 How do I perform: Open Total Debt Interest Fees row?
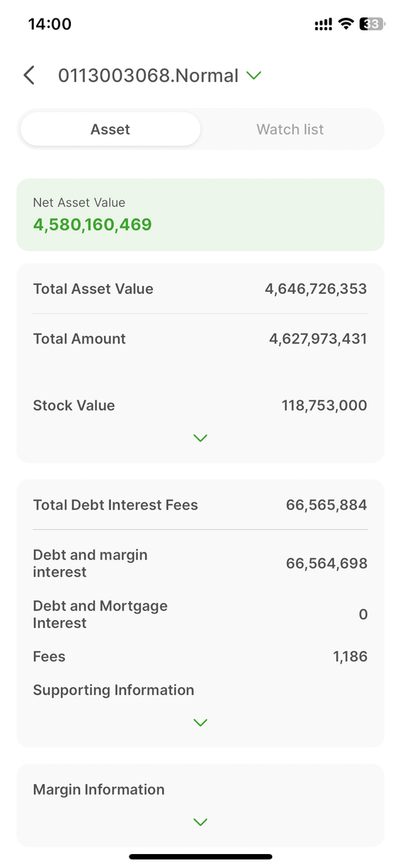point(200,505)
